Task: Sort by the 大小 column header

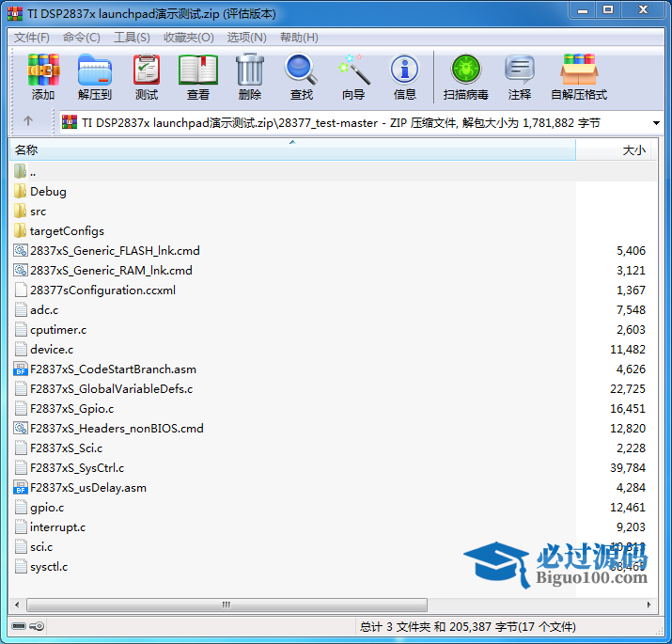Action: click(613, 150)
